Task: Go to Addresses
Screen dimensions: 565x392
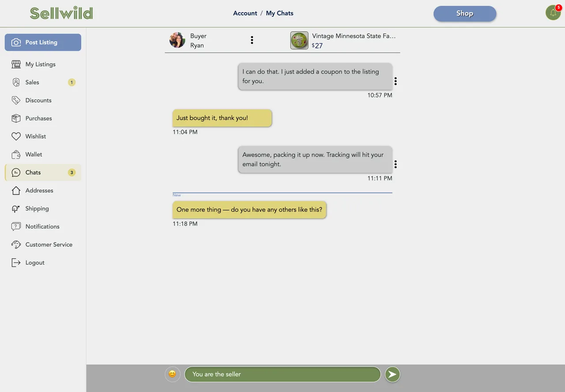Action: pyautogui.click(x=43, y=191)
